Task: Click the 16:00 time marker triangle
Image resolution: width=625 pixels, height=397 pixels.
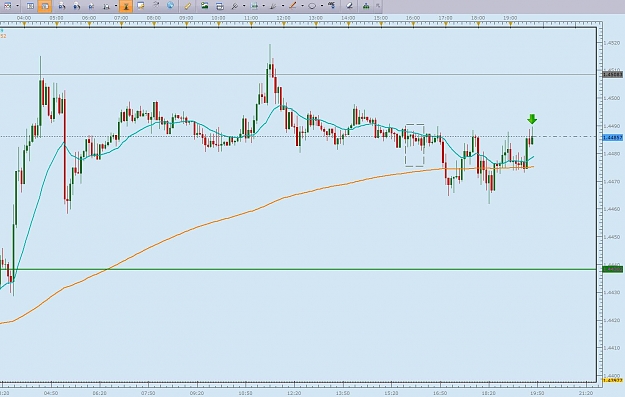Action: pyautogui.click(x=413, y=25)
